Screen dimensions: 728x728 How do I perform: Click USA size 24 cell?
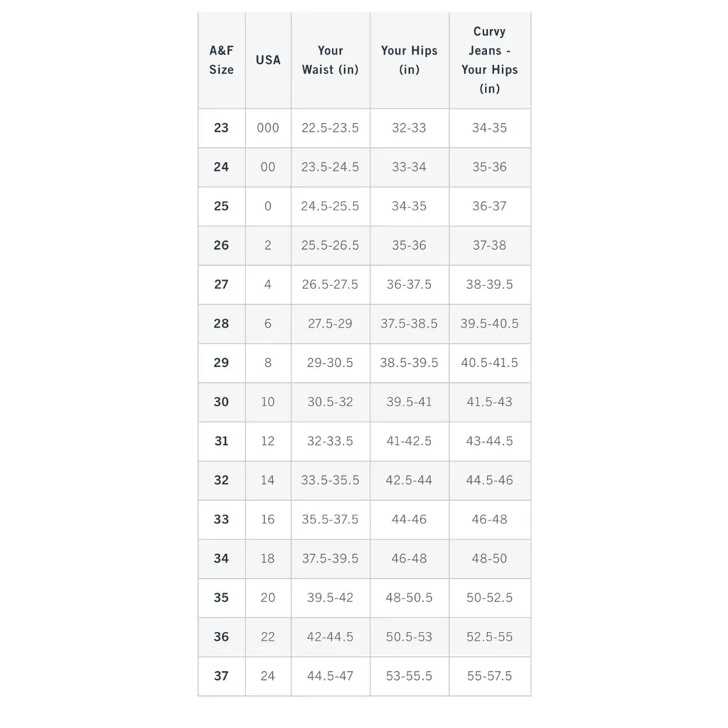[268, 676]
